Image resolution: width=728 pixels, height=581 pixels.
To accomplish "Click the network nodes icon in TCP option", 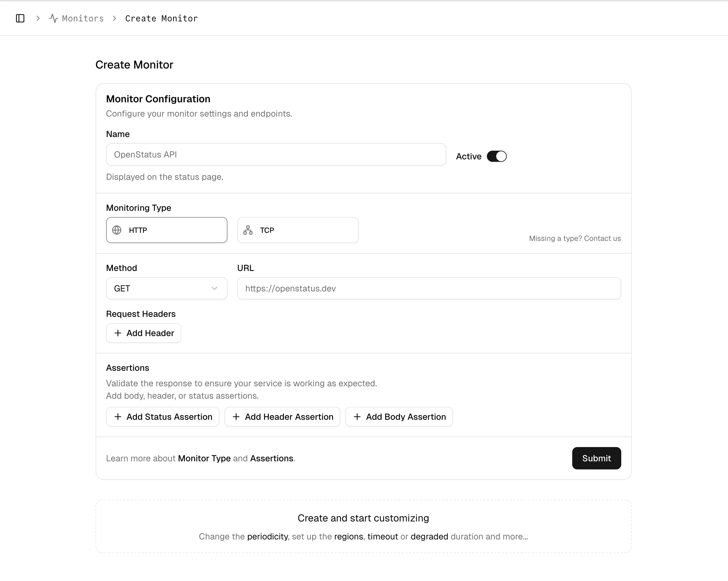I will 248,230.
